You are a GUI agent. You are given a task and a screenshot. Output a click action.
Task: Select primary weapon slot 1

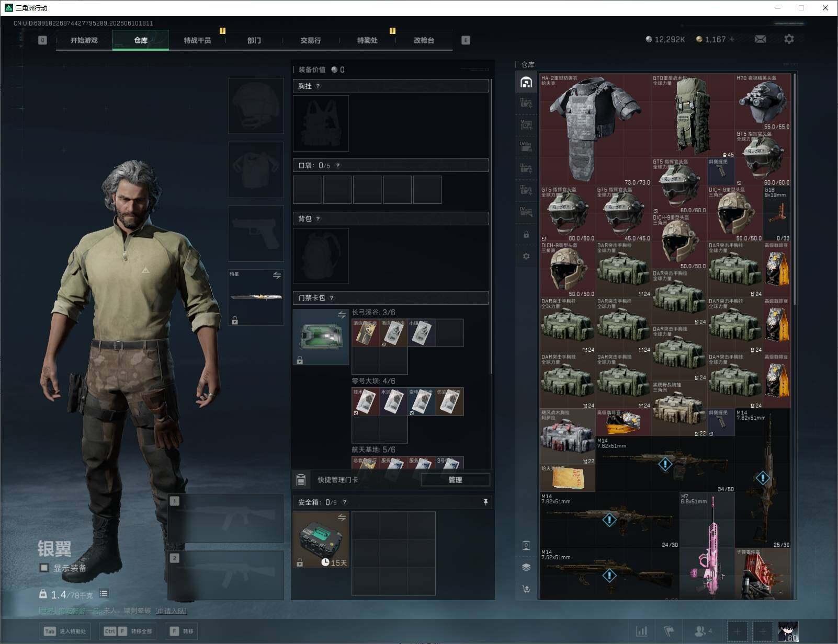[x=226, y=519]
